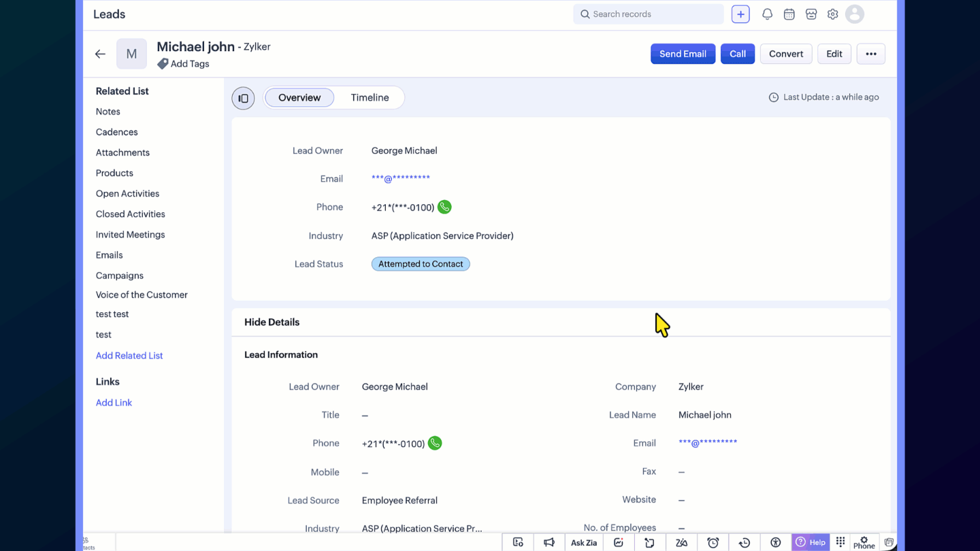This screenshot has width=980, height=551.
Task: Open the sticky note icon in bottom bar
Action: click(649, 542)
